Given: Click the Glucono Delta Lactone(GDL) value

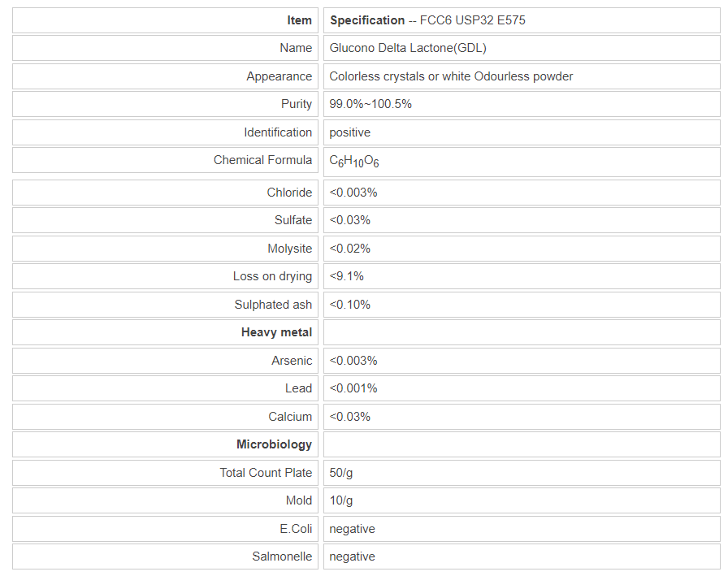Looking at the screenshot, I should tap(408, 48).
